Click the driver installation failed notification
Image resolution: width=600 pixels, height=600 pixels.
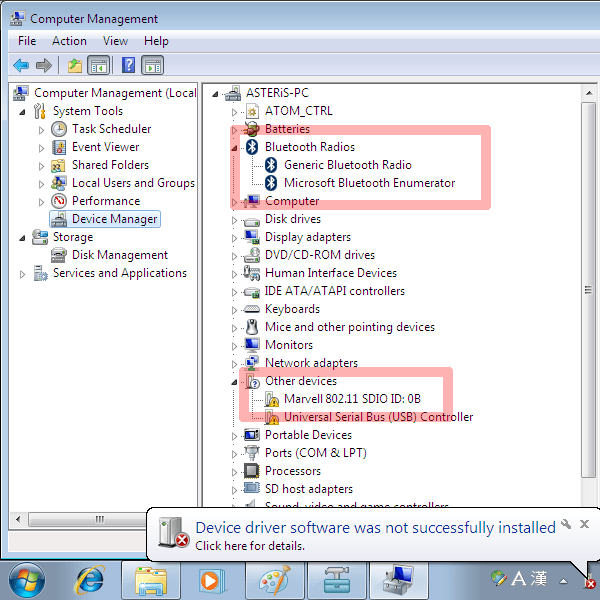[x=374, y=528]
